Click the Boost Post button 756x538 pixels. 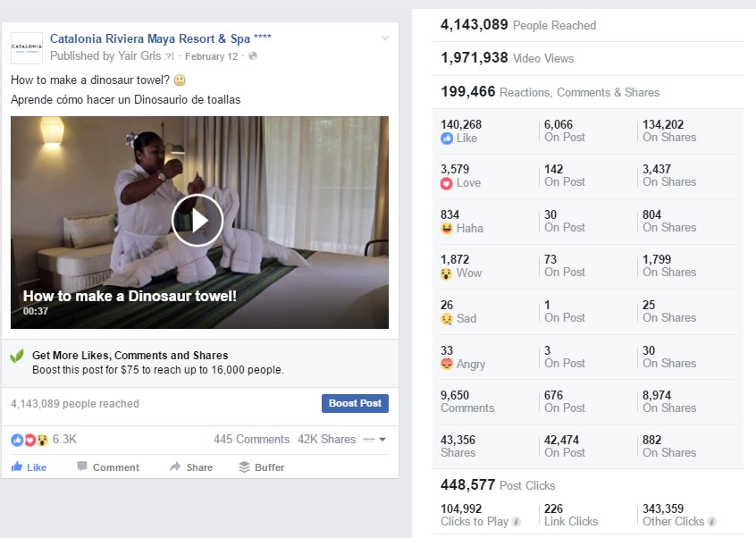355,403
